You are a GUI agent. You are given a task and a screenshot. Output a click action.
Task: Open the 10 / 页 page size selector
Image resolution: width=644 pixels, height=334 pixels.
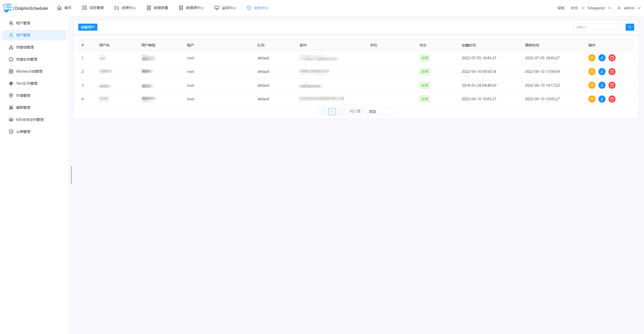coord(356,111)
